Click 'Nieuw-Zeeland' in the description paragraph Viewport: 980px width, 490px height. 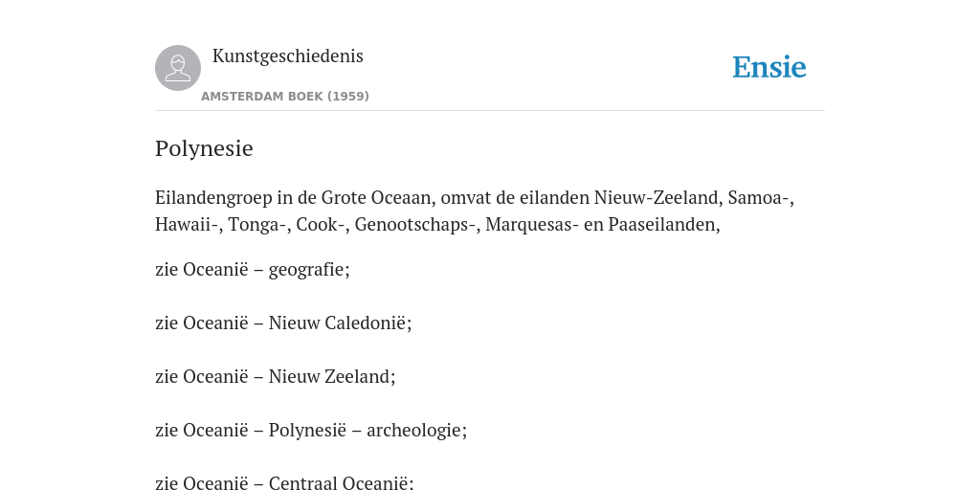click(658, 197)
